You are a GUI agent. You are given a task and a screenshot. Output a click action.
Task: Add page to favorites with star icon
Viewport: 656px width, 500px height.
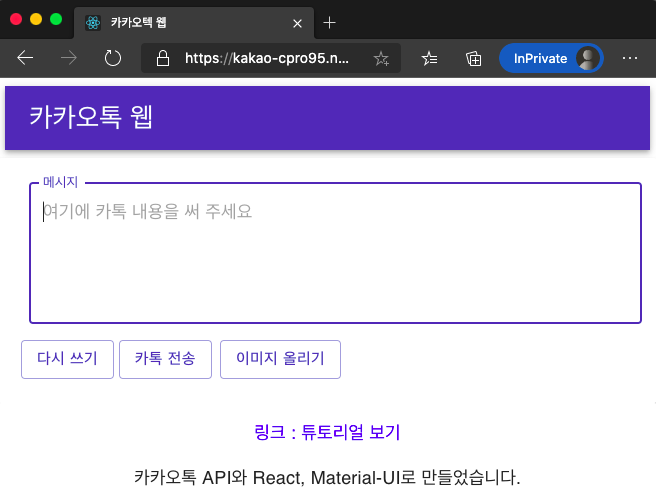381,59
